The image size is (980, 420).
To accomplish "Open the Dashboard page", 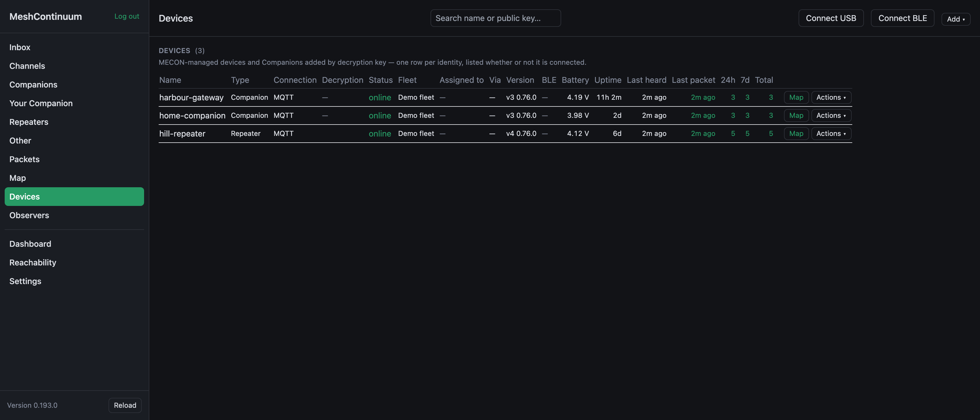I will pos(74,244).
